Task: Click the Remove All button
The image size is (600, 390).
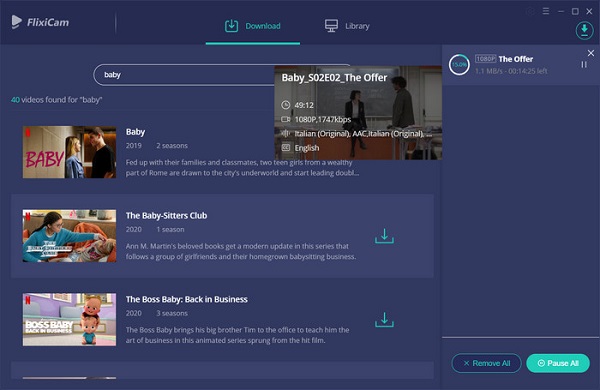Action: click(x=486, y=363)
